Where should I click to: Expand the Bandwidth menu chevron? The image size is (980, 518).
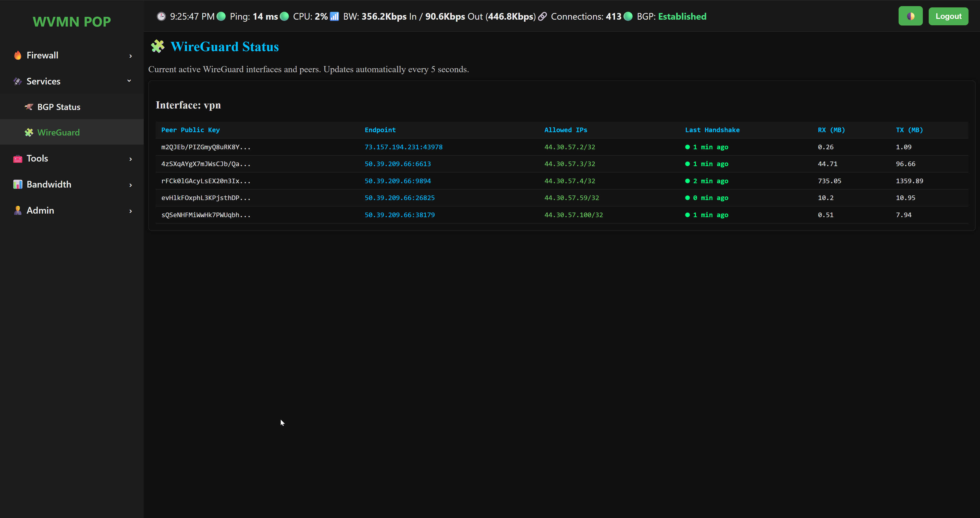[130, 185]
